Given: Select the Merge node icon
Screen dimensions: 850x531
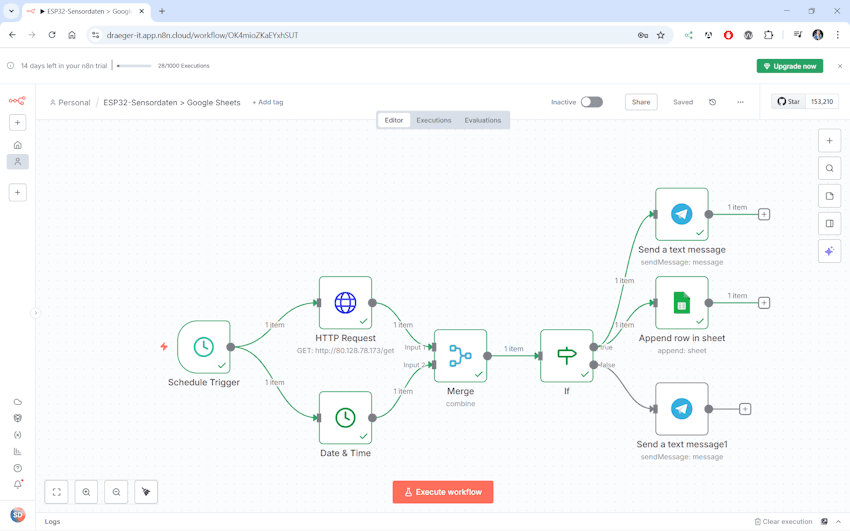Looking at the screenshot, I should point(460,355).
